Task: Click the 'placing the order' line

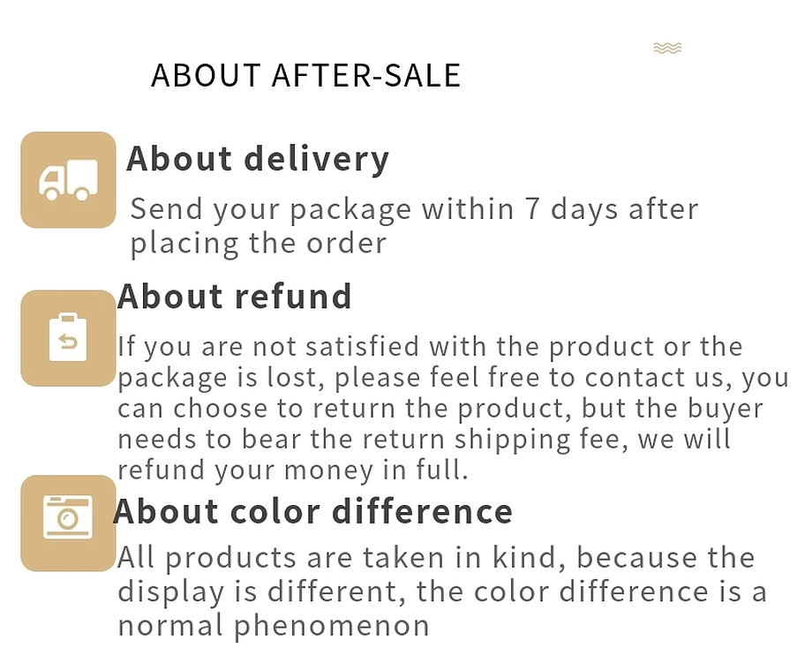Action: tap(259, 243)
